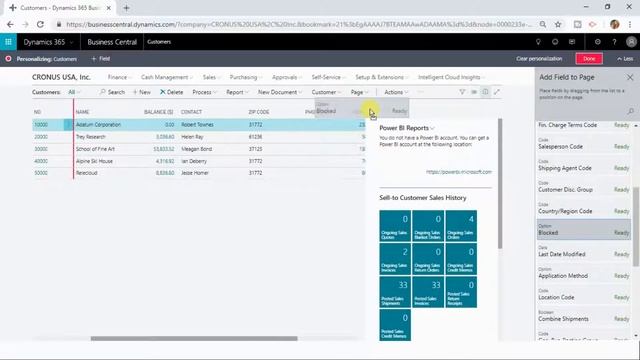Open the Ongoing Sales Orders tile showing 4
640x360 pixels.
(461, 226)
